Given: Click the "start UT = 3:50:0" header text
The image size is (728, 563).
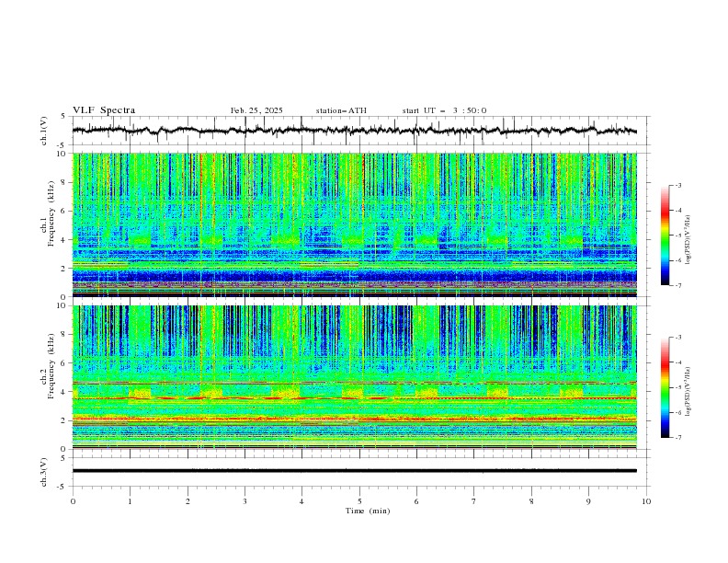Looking at the screenshot, I should tap(444, 110).
